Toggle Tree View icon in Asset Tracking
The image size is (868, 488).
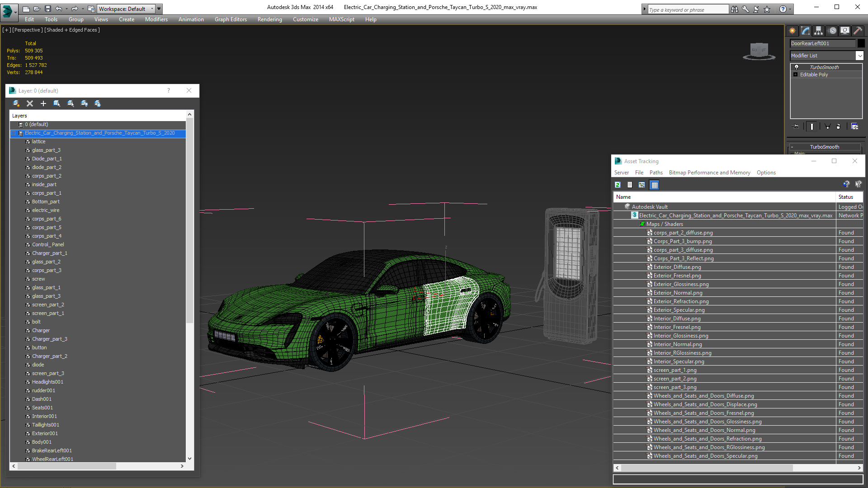(642, 185)
